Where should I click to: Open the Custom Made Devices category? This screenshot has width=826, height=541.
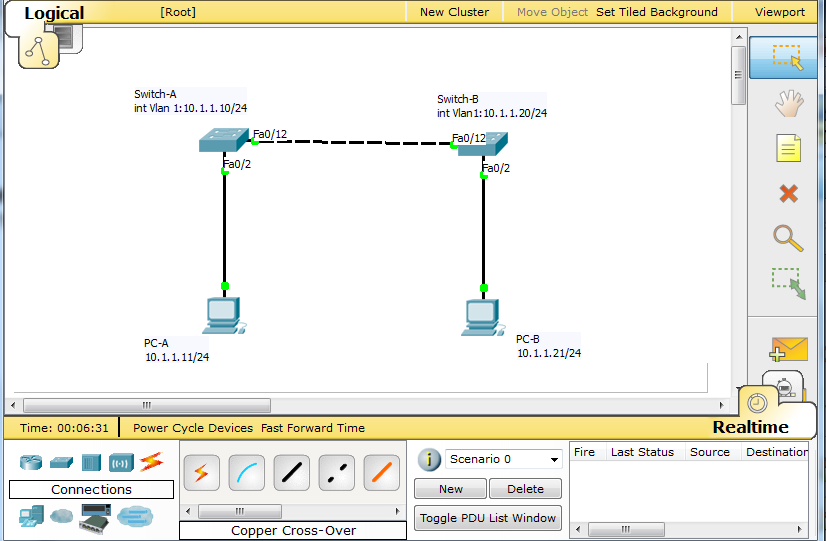(x=95, y=518)
